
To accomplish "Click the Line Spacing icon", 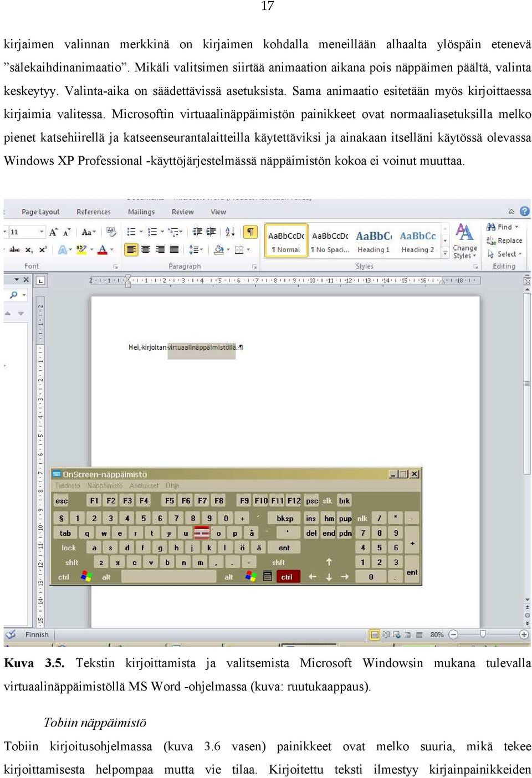I will coord(193,250).
